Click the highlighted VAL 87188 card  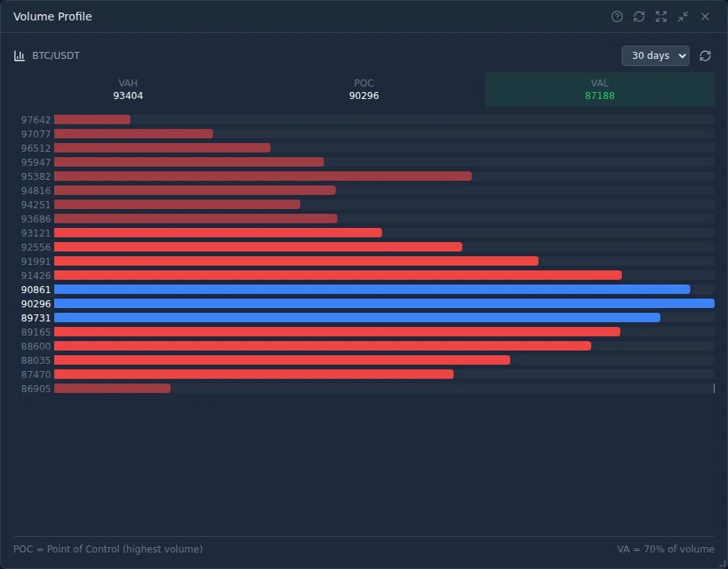pos(599,90)
